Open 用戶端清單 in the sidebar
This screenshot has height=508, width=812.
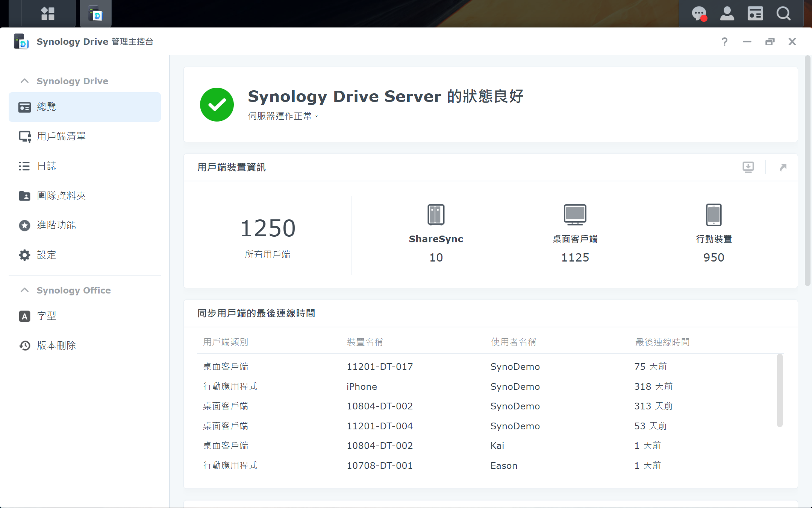point(85,136)
